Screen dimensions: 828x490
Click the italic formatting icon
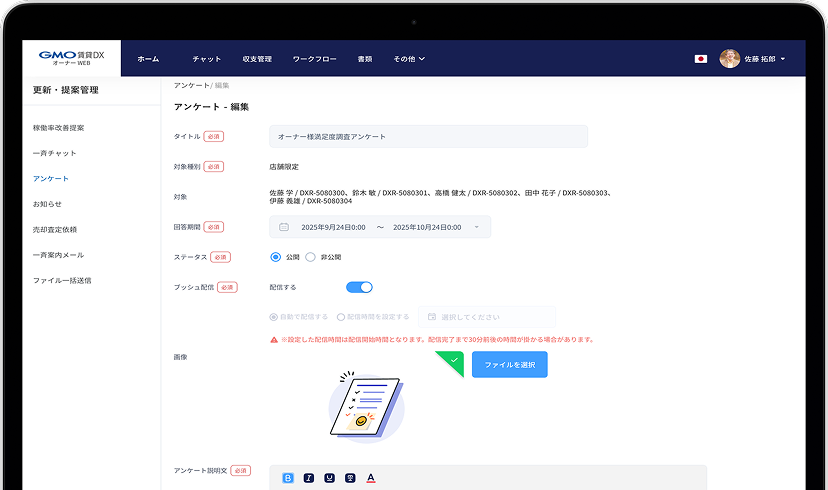point(309,478)
